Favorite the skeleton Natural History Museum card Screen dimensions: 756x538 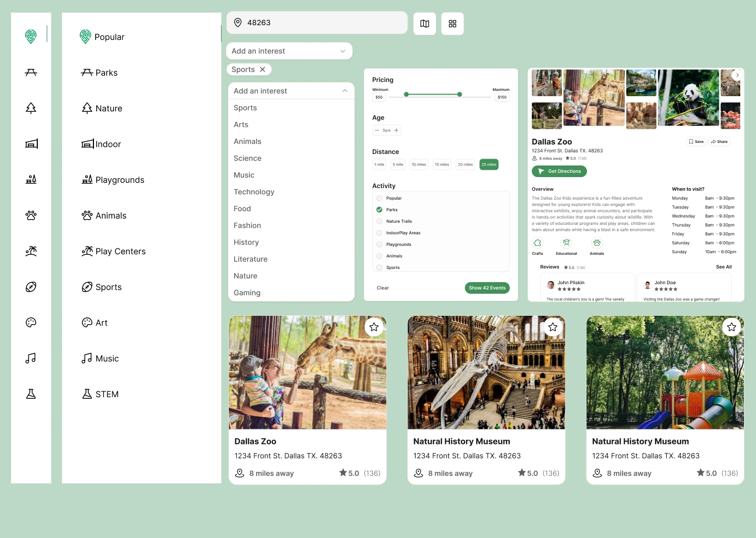(x=553, y=327)
